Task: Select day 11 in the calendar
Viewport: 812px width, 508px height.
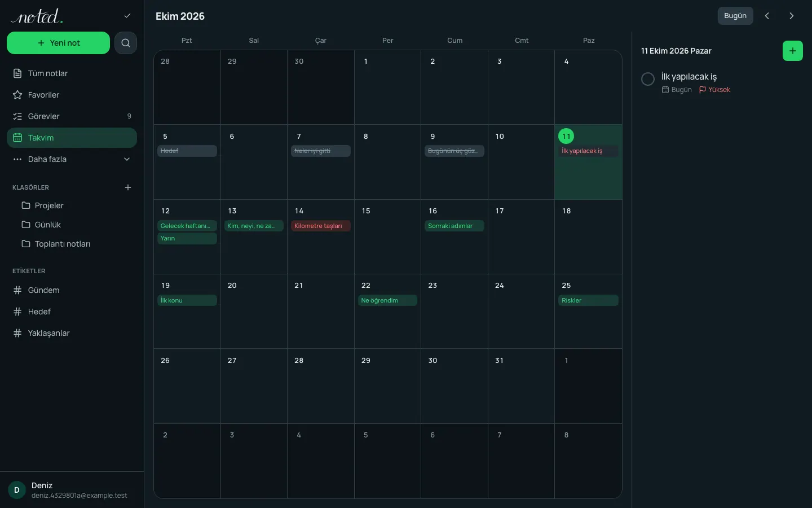Action: pos(566,136)
